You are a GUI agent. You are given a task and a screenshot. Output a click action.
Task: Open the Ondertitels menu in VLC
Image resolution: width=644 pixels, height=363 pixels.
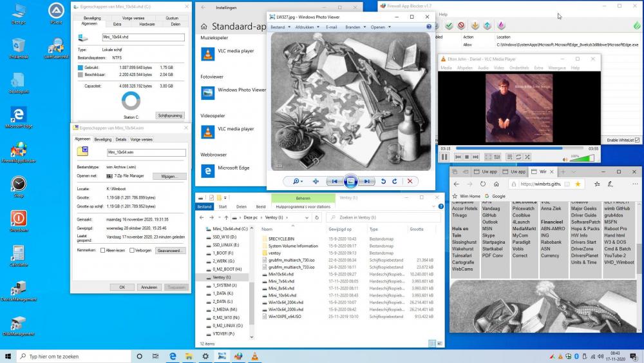(519, 68)
